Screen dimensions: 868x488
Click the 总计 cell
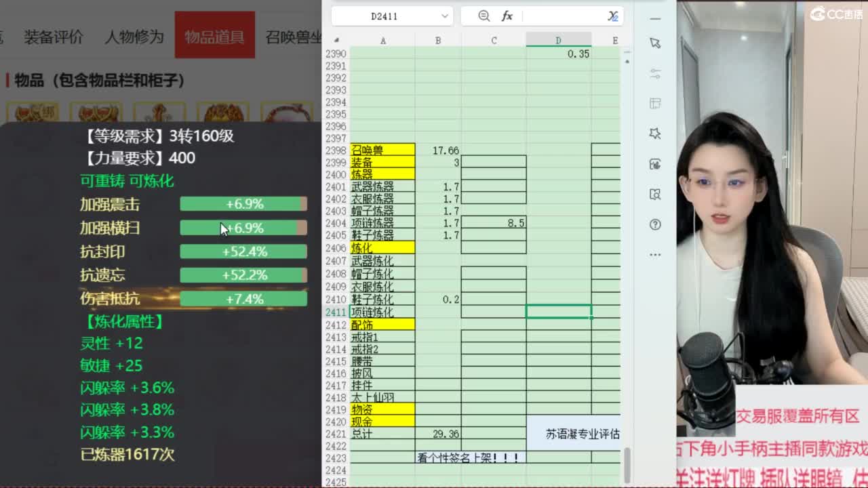pyautogui.click(x=382, y=434)
